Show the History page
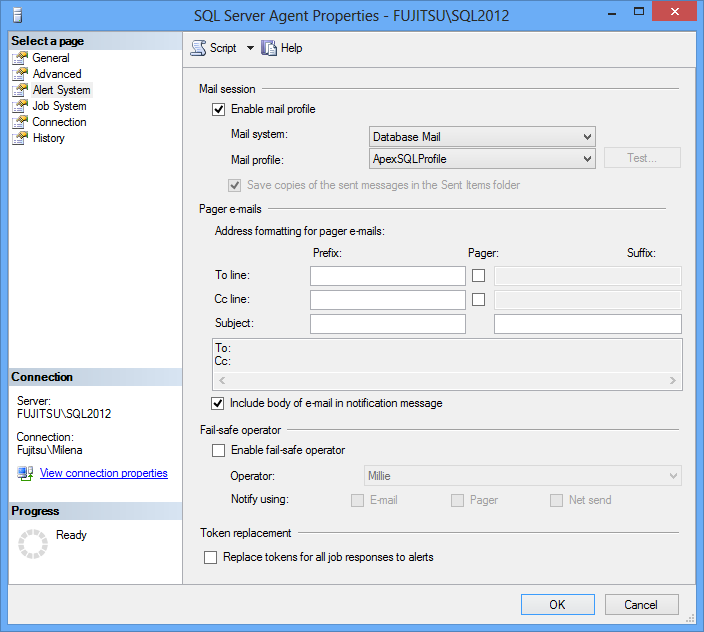 pyautogui.click(x=48, y=138)
